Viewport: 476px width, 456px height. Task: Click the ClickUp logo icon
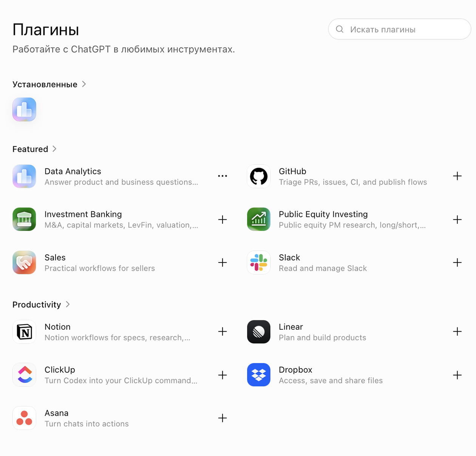[x=24, y=375]
